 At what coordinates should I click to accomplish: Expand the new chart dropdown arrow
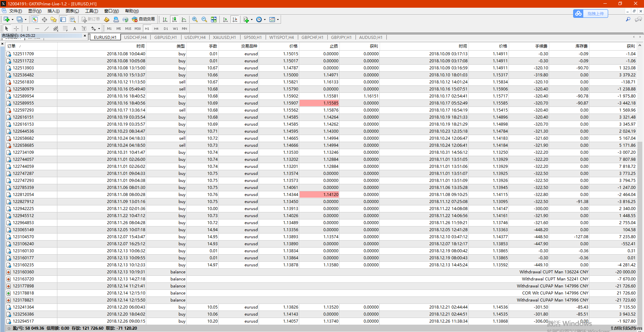point(13,19)
